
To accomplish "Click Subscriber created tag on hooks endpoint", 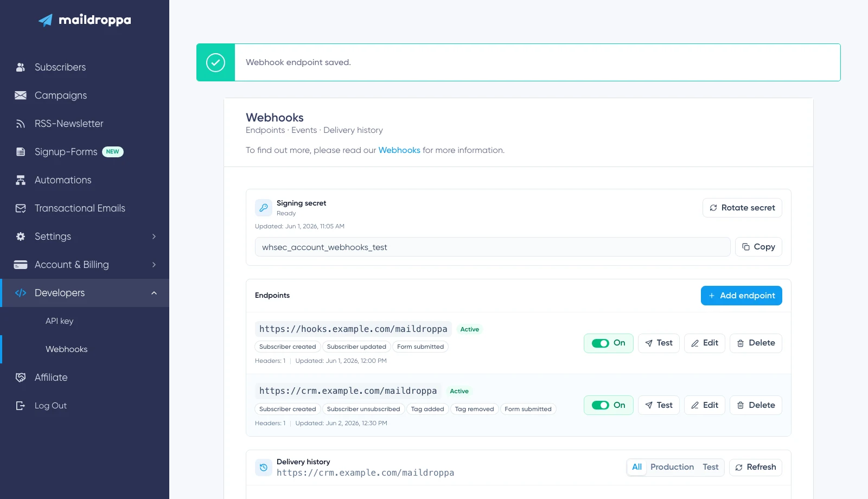I will click(288, 347).
